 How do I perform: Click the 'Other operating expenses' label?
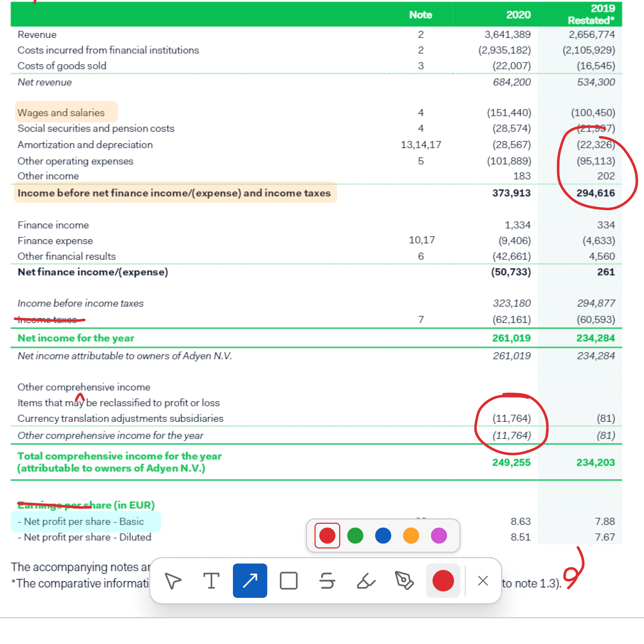tap(75, 161)
